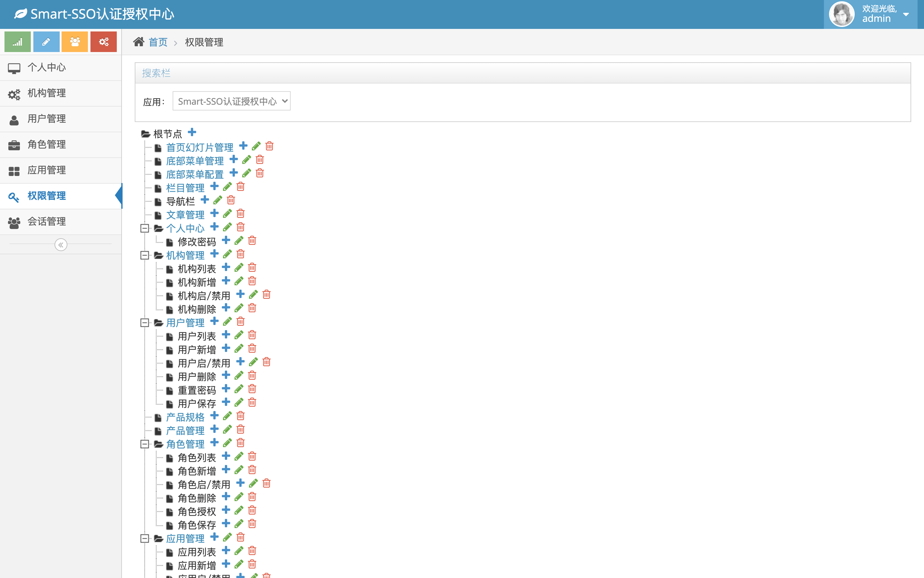Delete the 机构列表 node
The image size is (924, 578).
(x=252, y=267)
